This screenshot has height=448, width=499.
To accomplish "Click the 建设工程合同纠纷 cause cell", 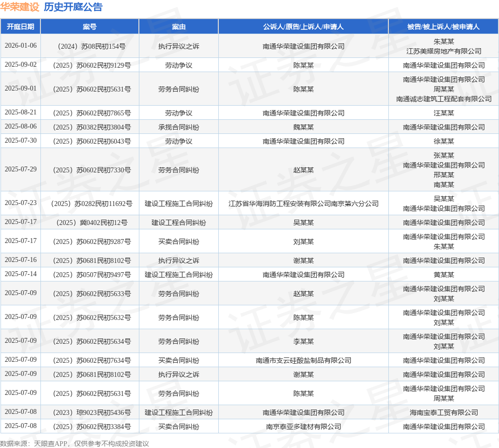I will coord(178,223).
